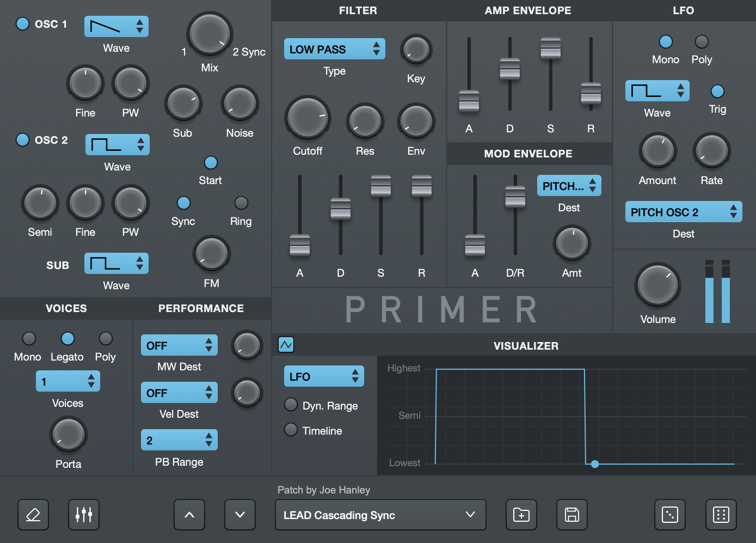This screenshot has width=756, height=543.
Task: Toggle the visualizer waveform icon
Action: [286, 345]
